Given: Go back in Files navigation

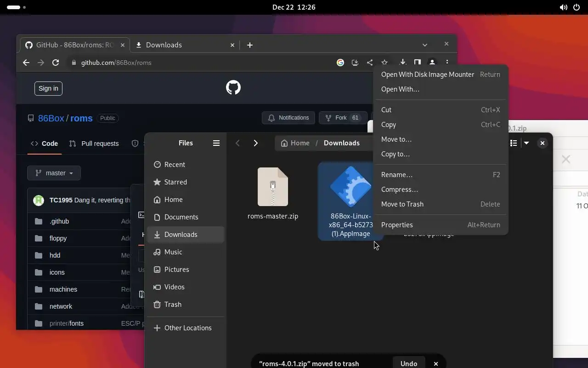Looking at the screenshot, I should (237, 143).
